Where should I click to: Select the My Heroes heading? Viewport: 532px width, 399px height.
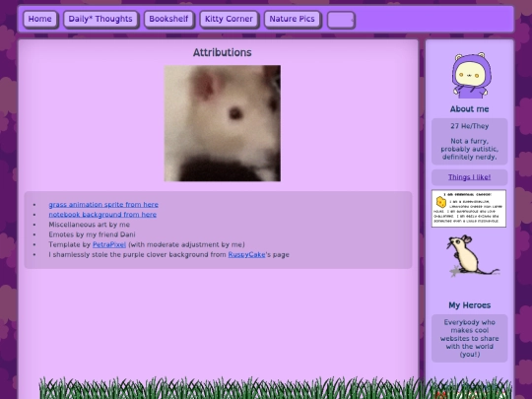pos(470,305)
